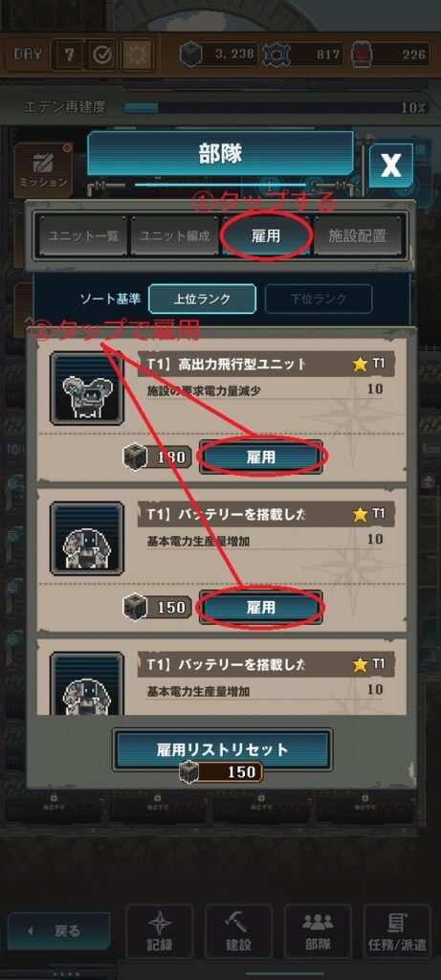Close the 部隊 panel with X

point(391,165)
